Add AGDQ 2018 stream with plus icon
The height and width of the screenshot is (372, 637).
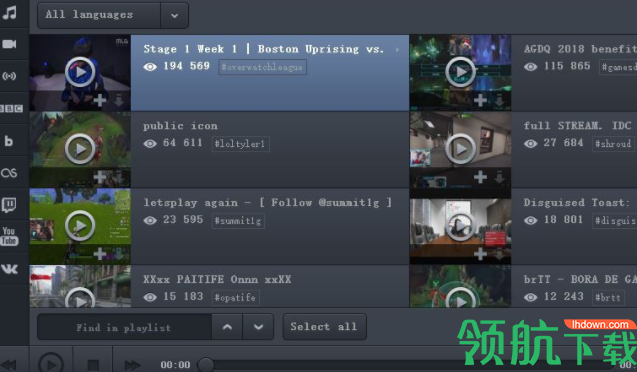[x=480, y=100]
